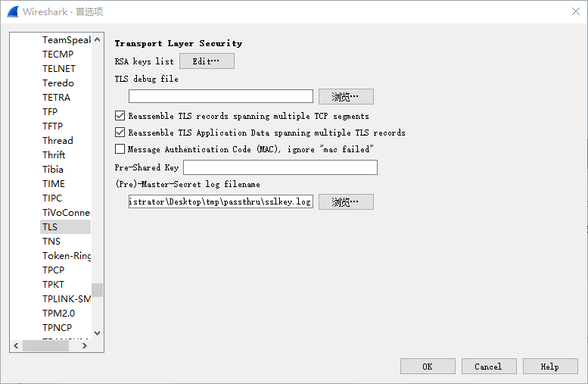Close the Wireshark preferences dialog
The height and width of the screenshot is (384, 588).
(x=576, y=11)
